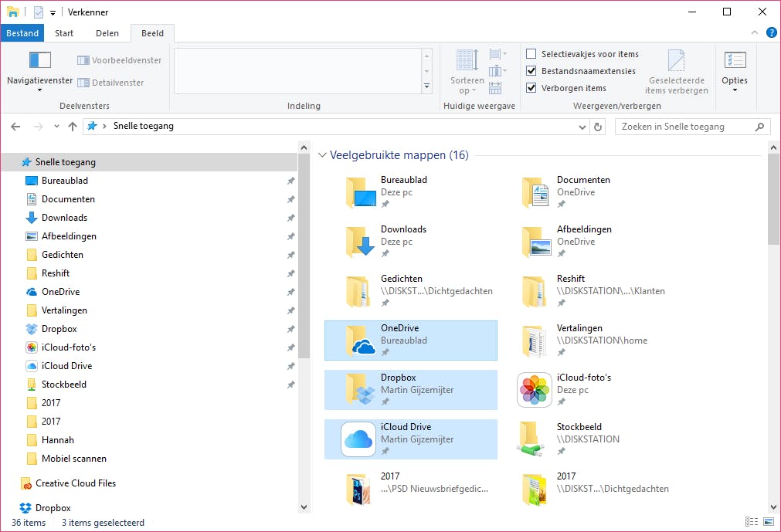Unpin Gedichten using its sidebar pin
Viewport: 781px width, 532px height.
click(x=291, y=255)
